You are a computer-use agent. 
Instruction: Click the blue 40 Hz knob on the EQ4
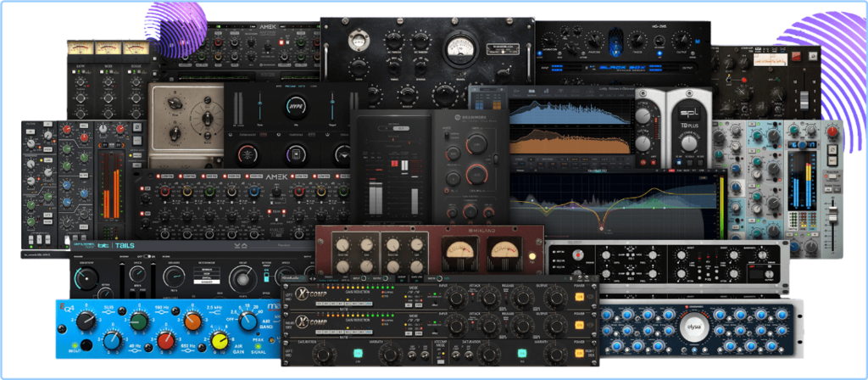tap(112, 341)
